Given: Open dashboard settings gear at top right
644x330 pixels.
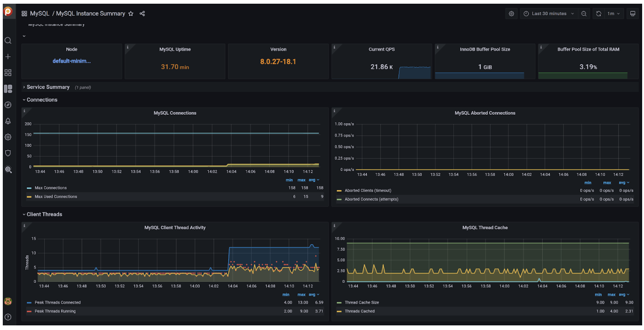Looking at the screenshot, I should [x=511, y=14].
